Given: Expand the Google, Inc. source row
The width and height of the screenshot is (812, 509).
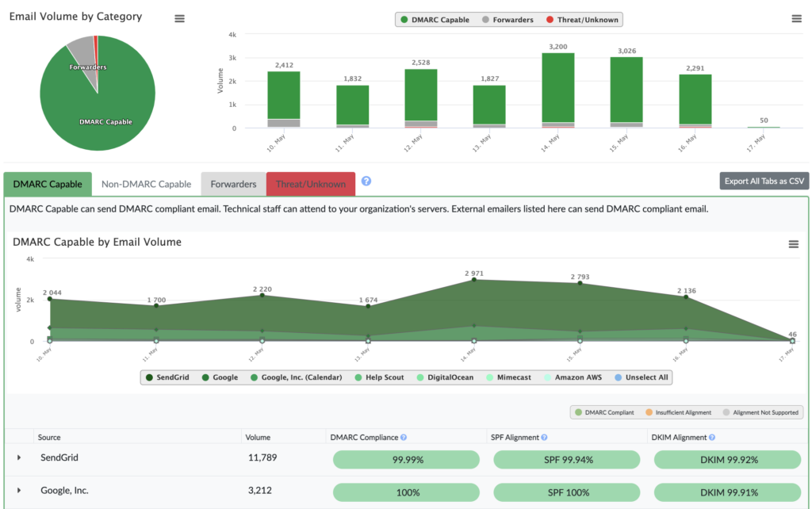Looking at the screenshot, I should point(19,491).
